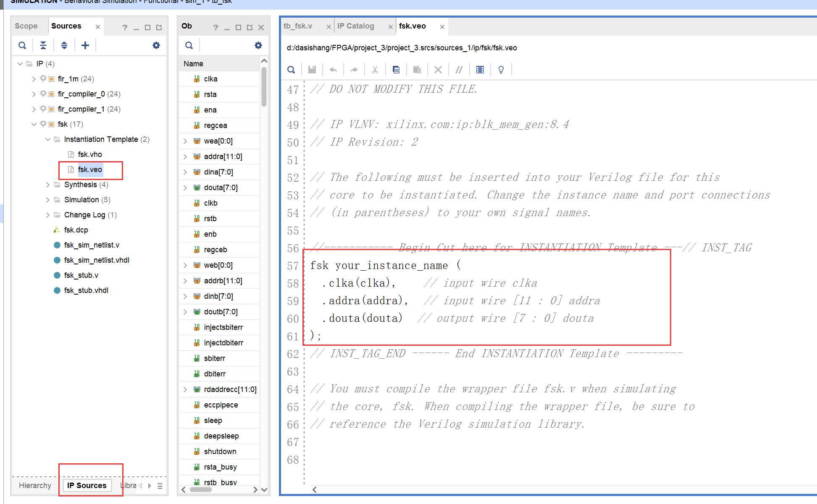This screenshot has width=817, height=504.
Task: Select the fsk.vho file
Action: point(90,154)
